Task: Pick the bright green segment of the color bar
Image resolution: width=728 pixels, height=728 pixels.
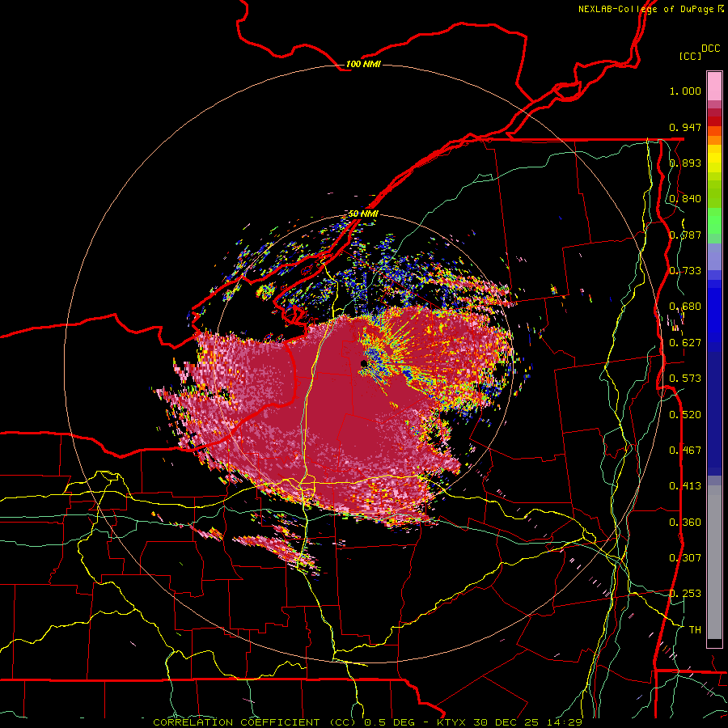Action: (714, 221)
